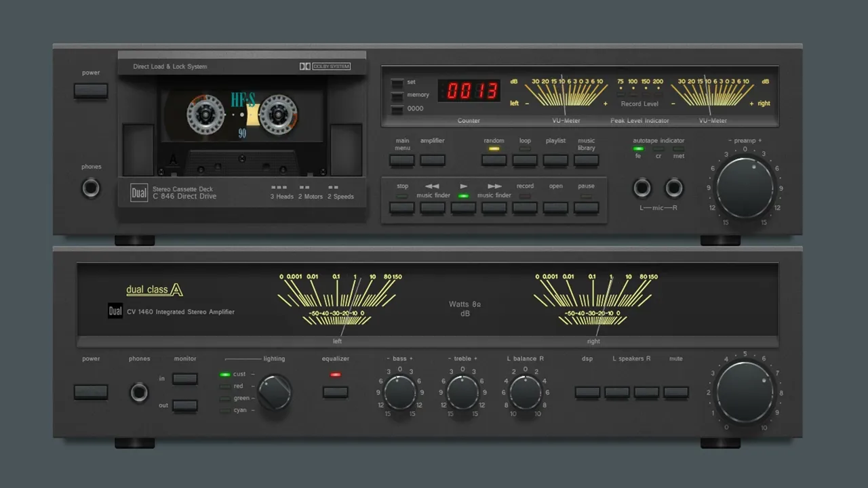Click the left mic jack
The image size is (868, 488).
642,188
